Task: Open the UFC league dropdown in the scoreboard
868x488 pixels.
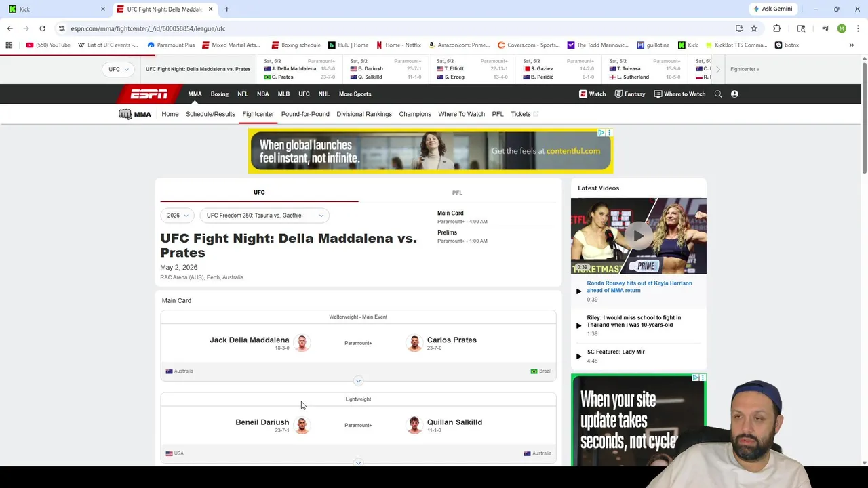Action: [x=118, y=69]
